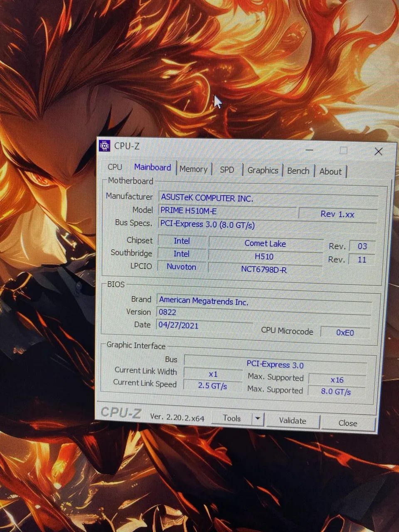Open the Memory tab

click(193, 169)
